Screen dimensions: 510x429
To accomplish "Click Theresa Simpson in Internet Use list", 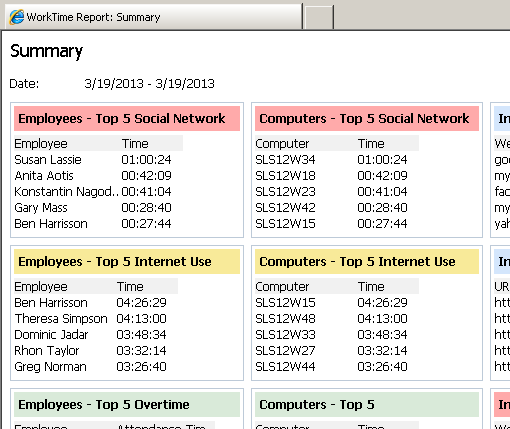I will (61, 319).
